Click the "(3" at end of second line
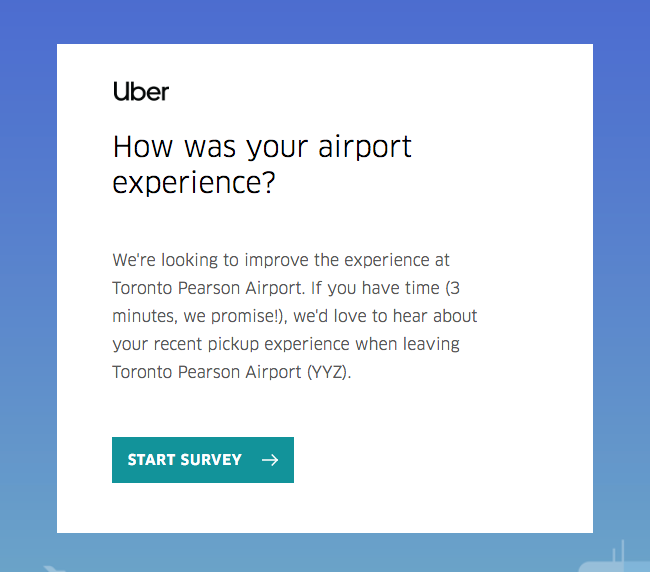The height and width of the screenshot is (572, 650). click(453, 288)
